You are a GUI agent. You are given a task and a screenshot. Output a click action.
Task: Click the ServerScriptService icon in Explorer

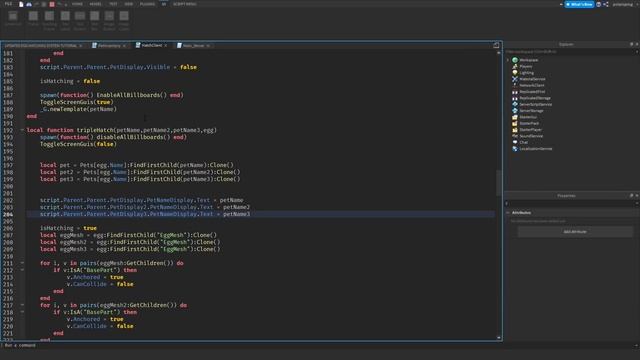(x=515, y=104)
